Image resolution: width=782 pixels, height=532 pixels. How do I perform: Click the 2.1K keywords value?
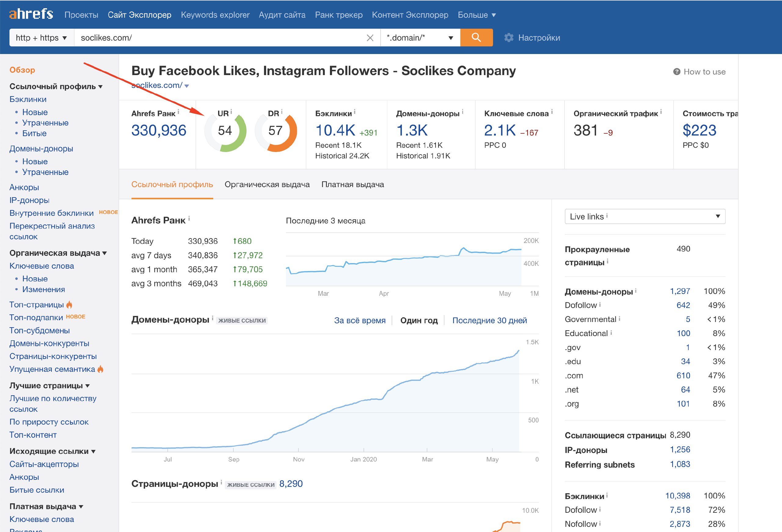(x=500, y=130)
